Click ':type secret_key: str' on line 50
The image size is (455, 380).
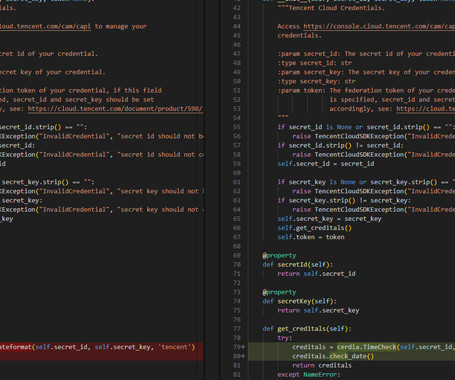(x=316, y=81)
